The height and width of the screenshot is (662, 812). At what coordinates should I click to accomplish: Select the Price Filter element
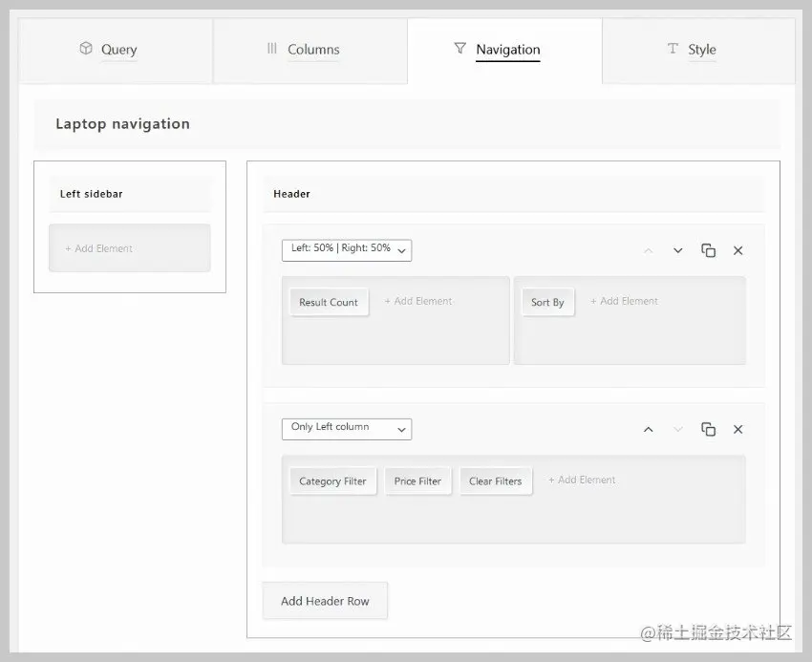418,480
